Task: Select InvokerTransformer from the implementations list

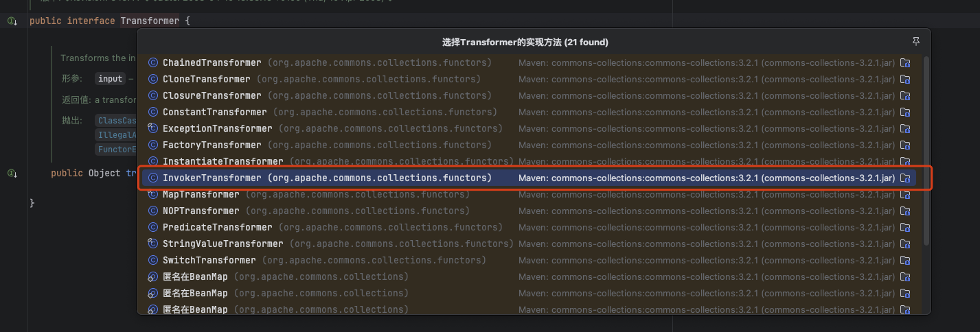Action: tap(212, 178)
